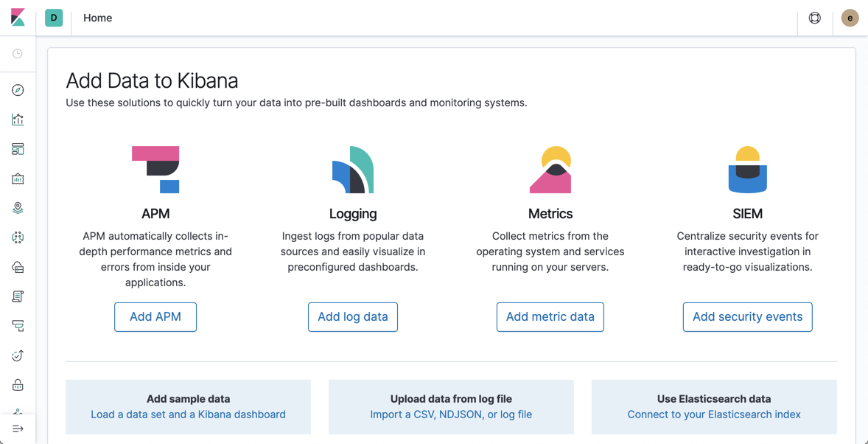Screen dimensions: 868x444
Task: Open the user account menu avatar
Action: (850, 18)
